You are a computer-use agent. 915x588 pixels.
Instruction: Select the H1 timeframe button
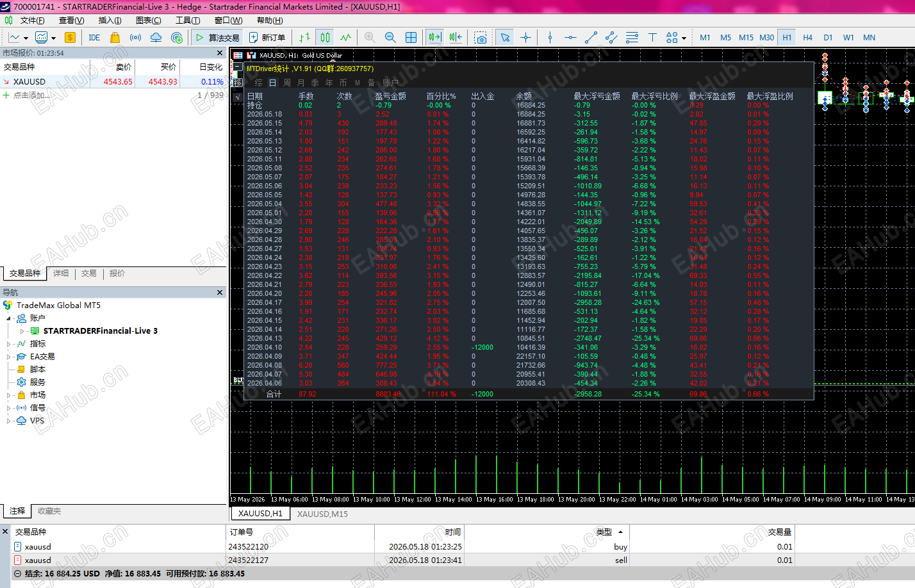[787, 38]
